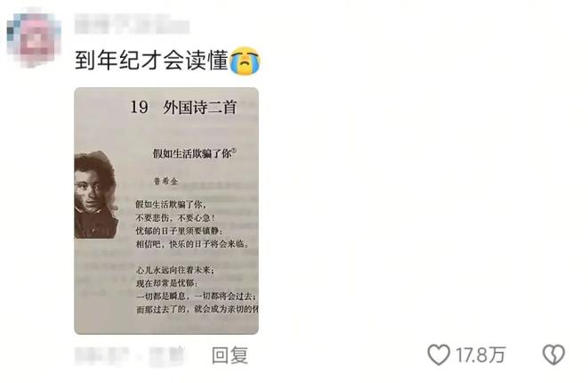This screenshot has width=588, height=383.
Task: Open the blurred commenter username
Action: [x=132, y=24]
